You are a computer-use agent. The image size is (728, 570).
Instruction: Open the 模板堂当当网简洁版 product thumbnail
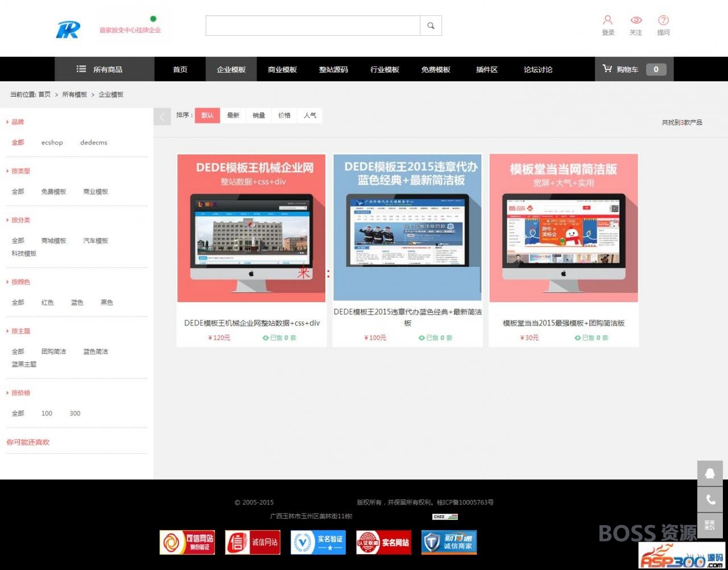(x=564, y=228)
